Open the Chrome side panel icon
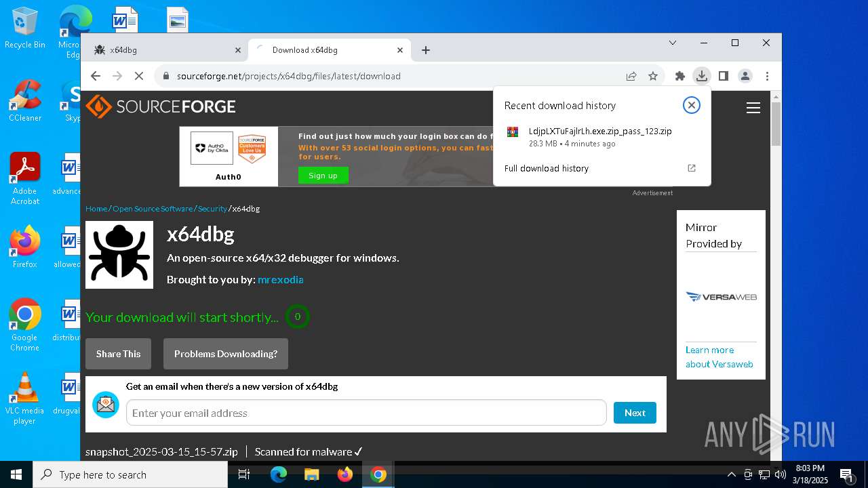Screen dimensions: 868x488 click(x=724, y=76)
